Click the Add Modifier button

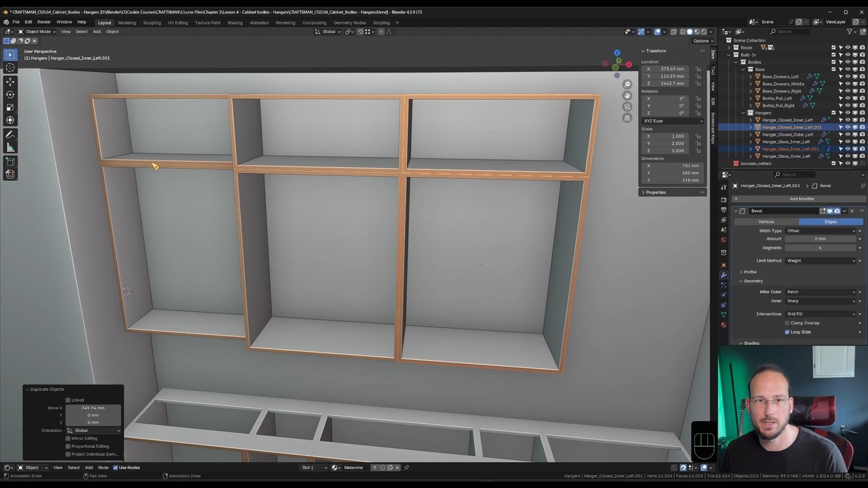tap(802, 199)
